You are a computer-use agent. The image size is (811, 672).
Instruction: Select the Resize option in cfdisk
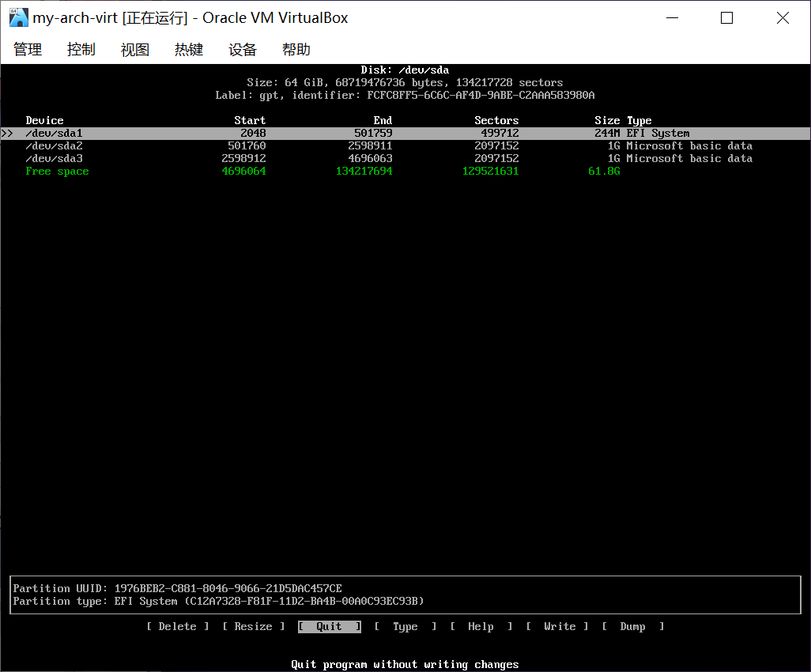click(254, 626)
